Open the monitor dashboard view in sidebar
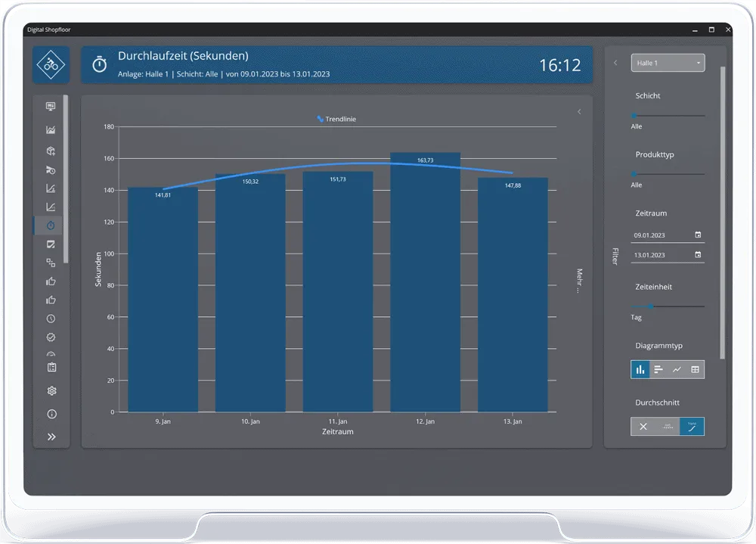 tap(51, 106)
